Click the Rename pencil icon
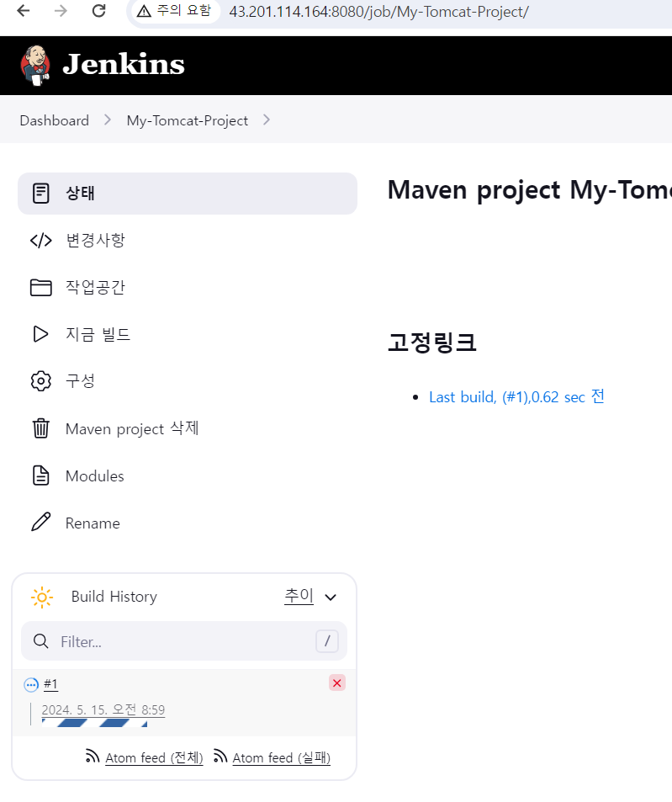This screenshot has height=802, width=672. [41, 523]
